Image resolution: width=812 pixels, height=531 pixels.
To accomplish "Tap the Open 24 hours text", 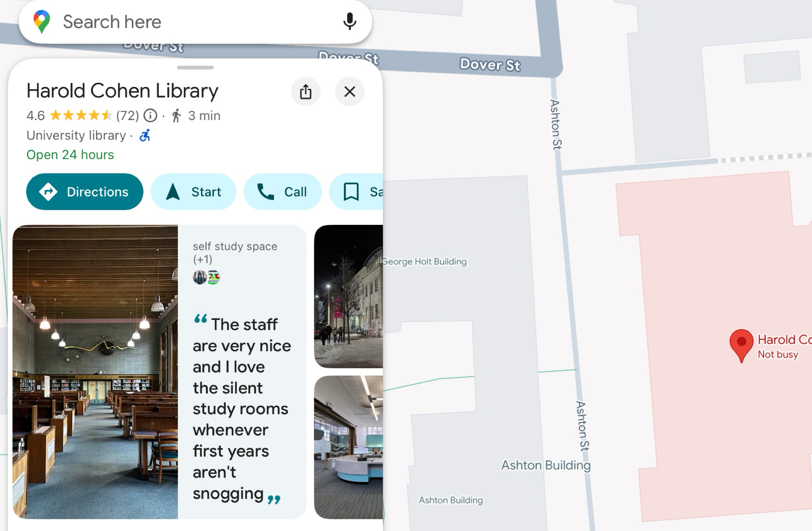I will [x=70, y=155].
